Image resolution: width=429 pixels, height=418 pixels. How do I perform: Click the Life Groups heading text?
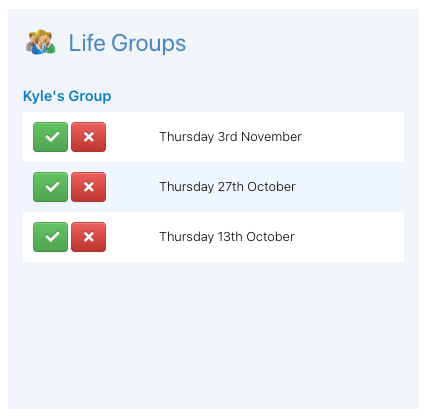(127, 43)
